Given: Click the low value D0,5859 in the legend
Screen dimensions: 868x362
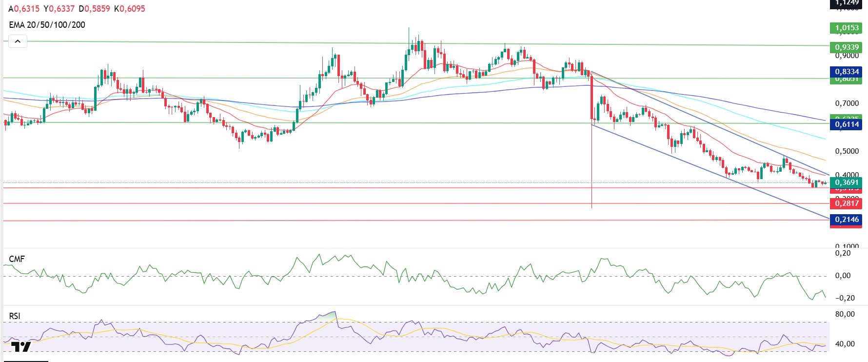Looking at the screenshot, I should point(95,9).
